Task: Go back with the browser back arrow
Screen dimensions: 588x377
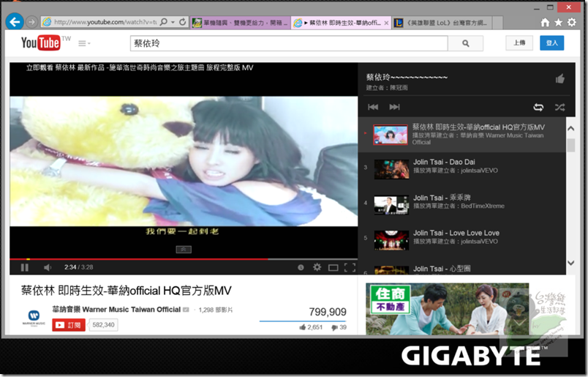Action: point(15,22)
